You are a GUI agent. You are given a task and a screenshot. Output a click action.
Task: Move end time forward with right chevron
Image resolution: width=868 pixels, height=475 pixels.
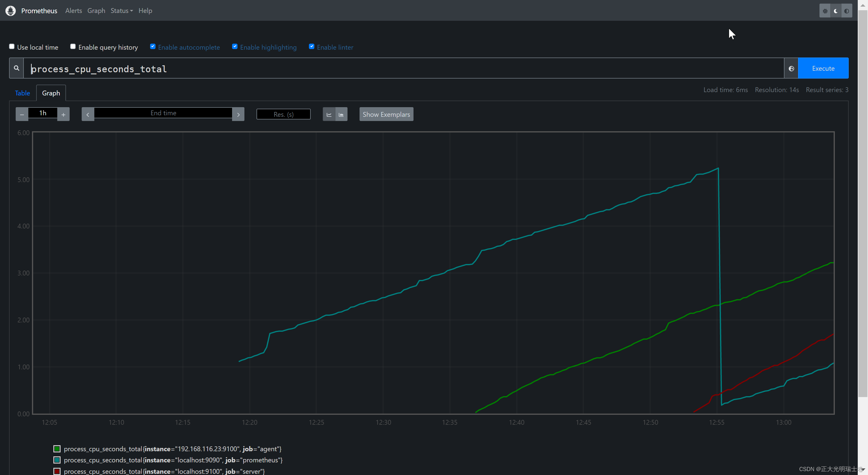click(x=238, y=114)
